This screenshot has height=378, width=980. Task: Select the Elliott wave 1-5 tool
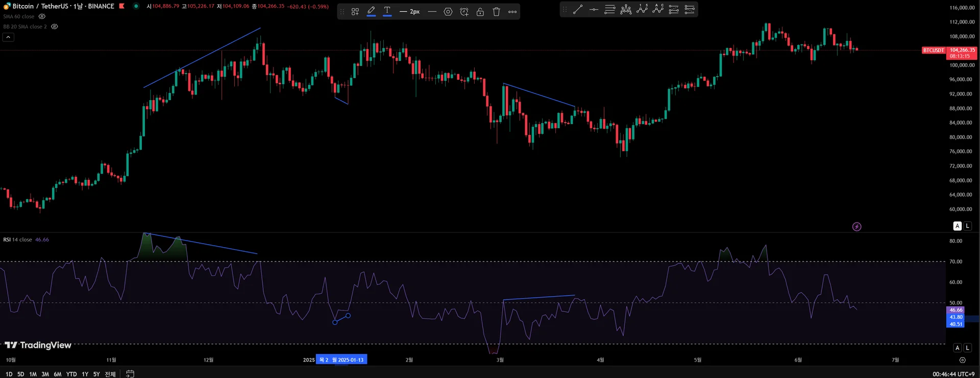coord(642,9)
